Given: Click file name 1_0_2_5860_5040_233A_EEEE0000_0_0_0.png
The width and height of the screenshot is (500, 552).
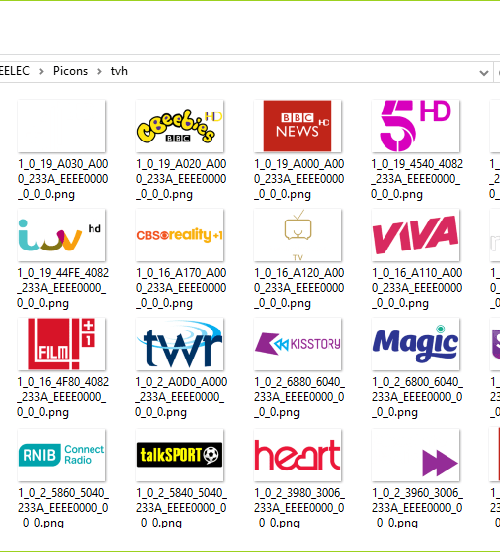Looking at the screenshot, I should pyautogui.click(x=63, y=508).
